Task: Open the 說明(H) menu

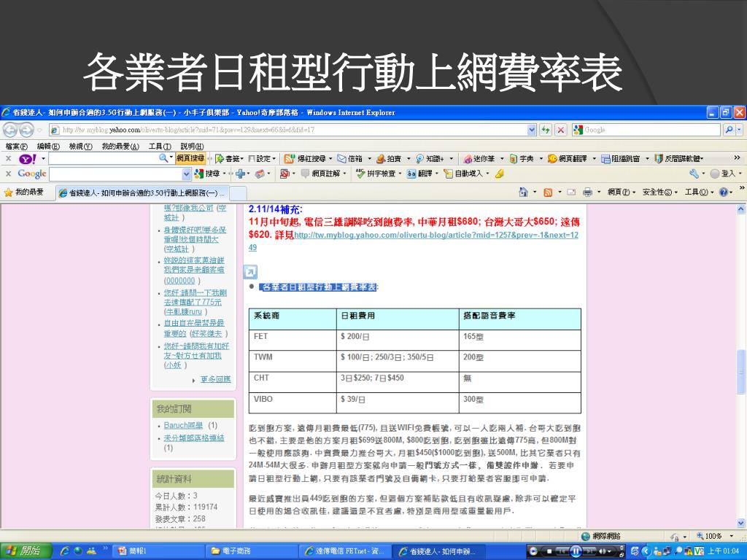Action: (x=192, y=146)
